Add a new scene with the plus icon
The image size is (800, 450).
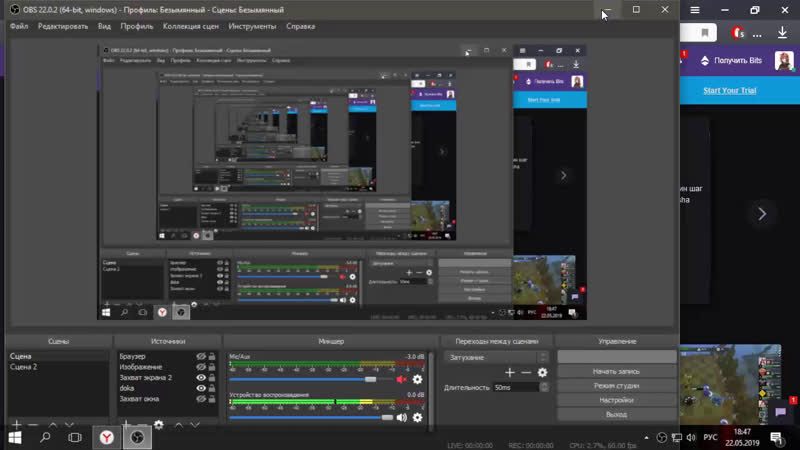tap(16, 424)
